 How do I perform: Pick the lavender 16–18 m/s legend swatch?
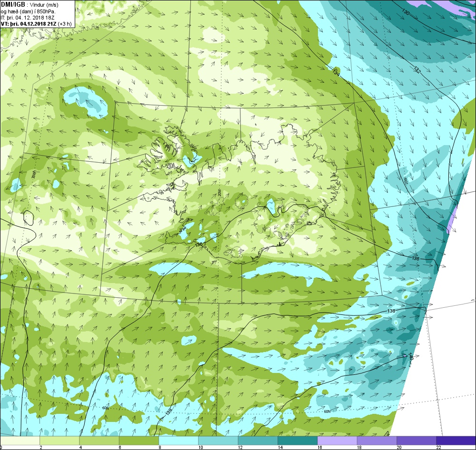pos(337,440)
